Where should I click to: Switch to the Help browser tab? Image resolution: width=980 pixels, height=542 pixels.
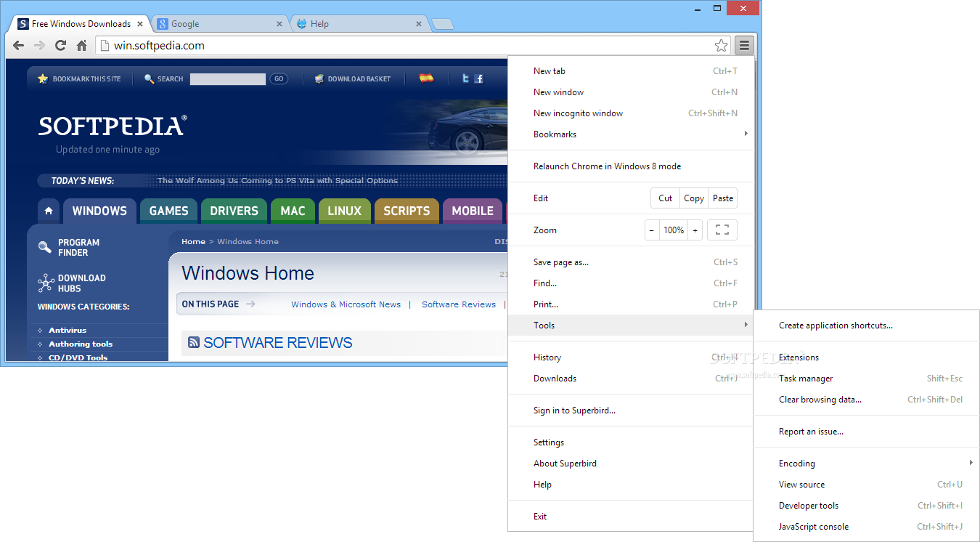(x=359, y=24)
